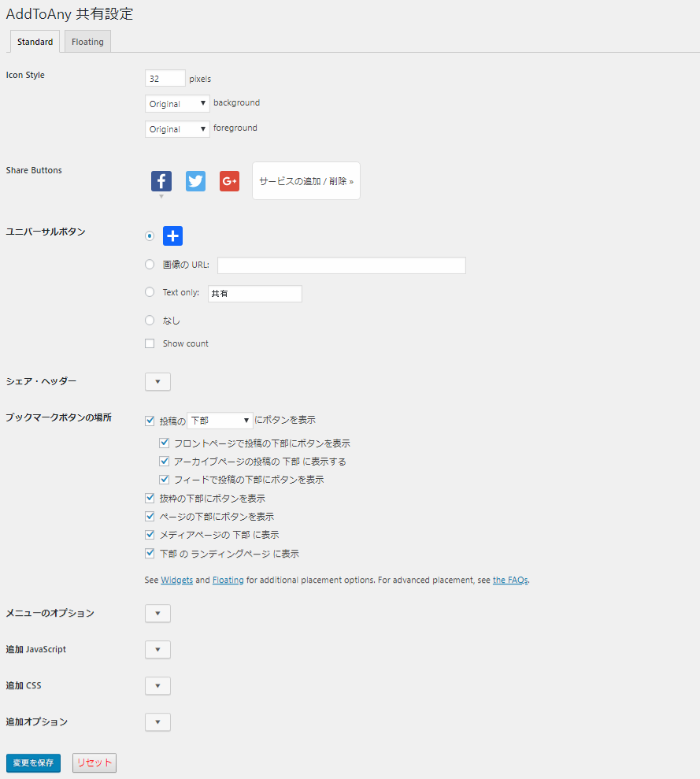700x779 pixels.
Task: Expand the 追加 CSS section
Action: pyautogui.click(x=158, y=686)
